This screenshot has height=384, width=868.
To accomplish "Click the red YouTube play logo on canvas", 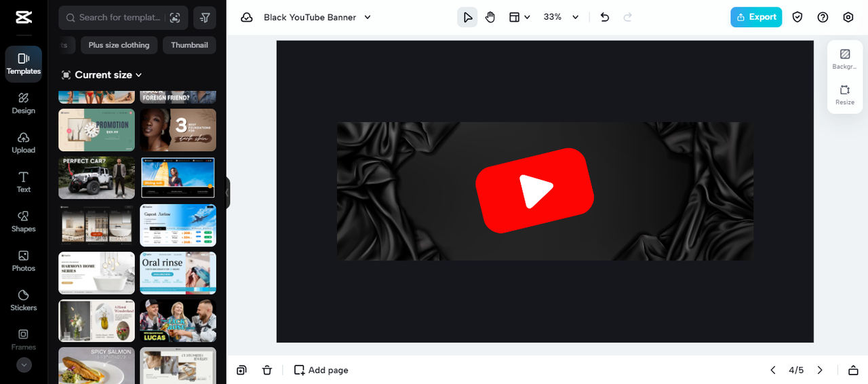I will point(534,191).
